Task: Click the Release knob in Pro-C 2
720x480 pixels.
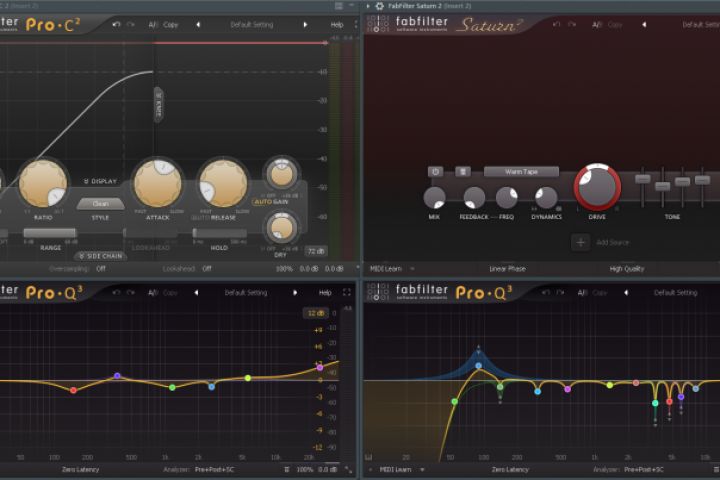Action: (x=223, y=183)
